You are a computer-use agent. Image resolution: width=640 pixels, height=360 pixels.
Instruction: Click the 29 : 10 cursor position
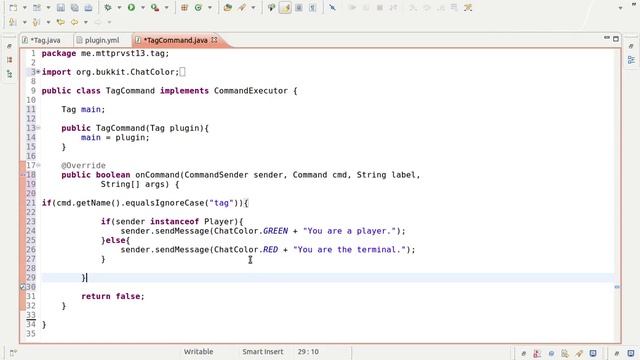pyautogui.click(x=308, y=351)
